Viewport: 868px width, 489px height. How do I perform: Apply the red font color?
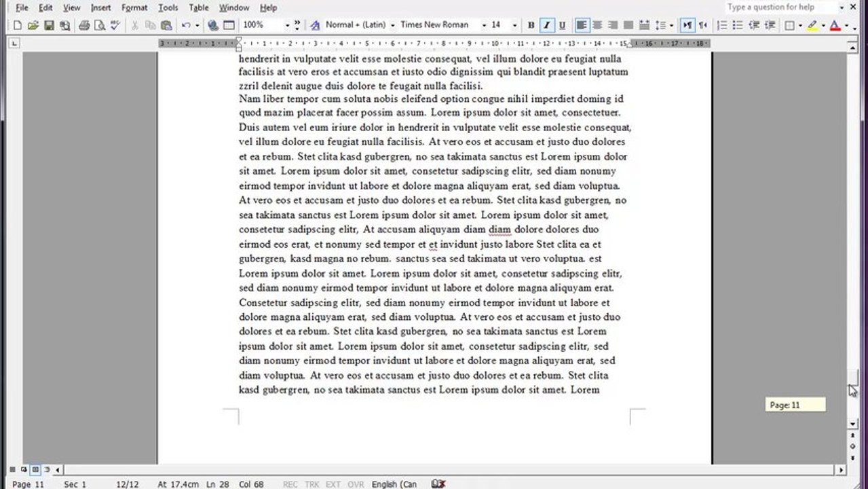835,25
